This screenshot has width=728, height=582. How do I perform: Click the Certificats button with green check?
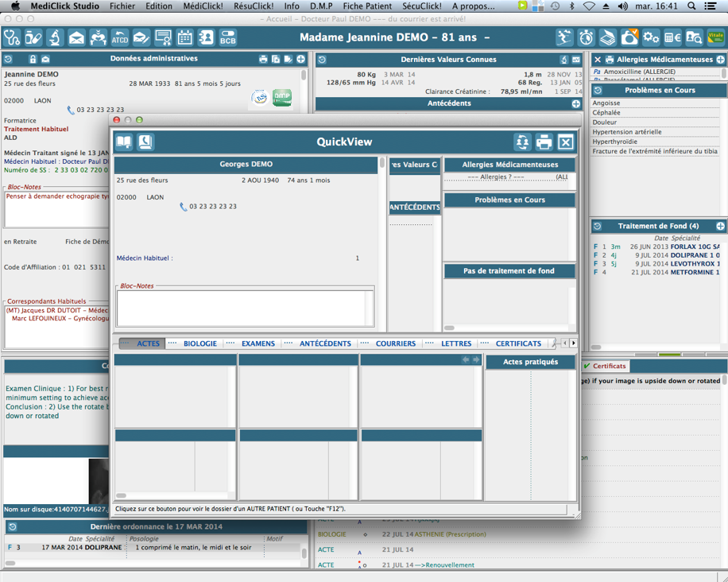[605, 366]
